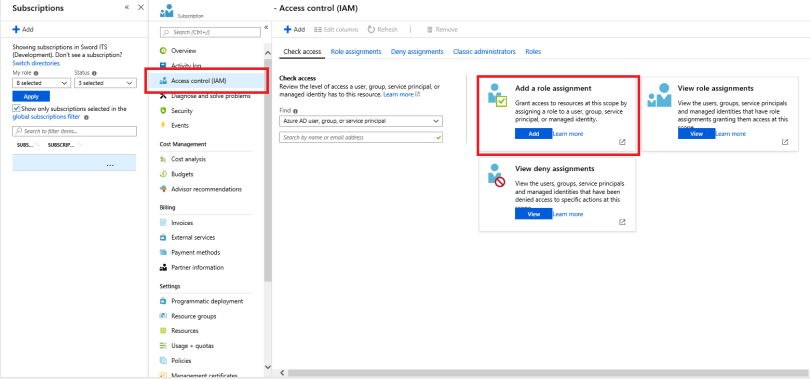Click the Programmatic deployment icon
This screenshot has height=379, width=810.
163,301
